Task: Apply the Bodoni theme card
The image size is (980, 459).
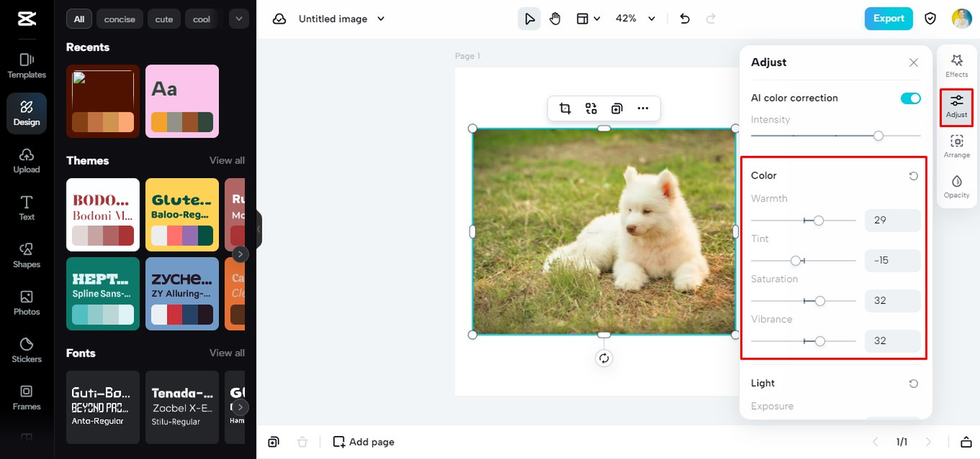Action: pos(103,215)
